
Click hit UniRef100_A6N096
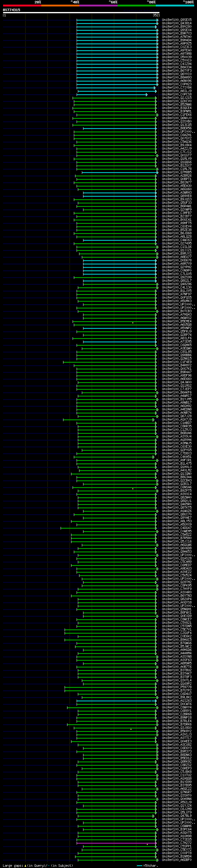(x=177, y=81)
